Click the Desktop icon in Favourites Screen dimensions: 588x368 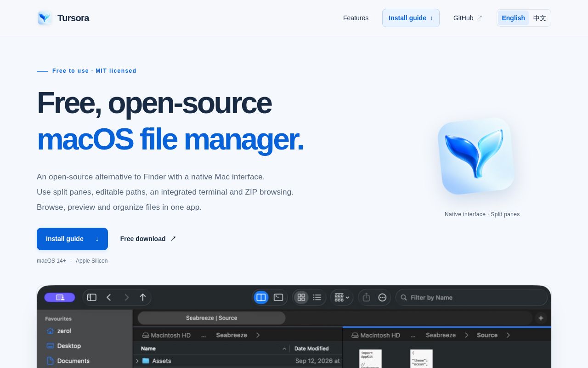pyautogui.click(x=50, y=346)
